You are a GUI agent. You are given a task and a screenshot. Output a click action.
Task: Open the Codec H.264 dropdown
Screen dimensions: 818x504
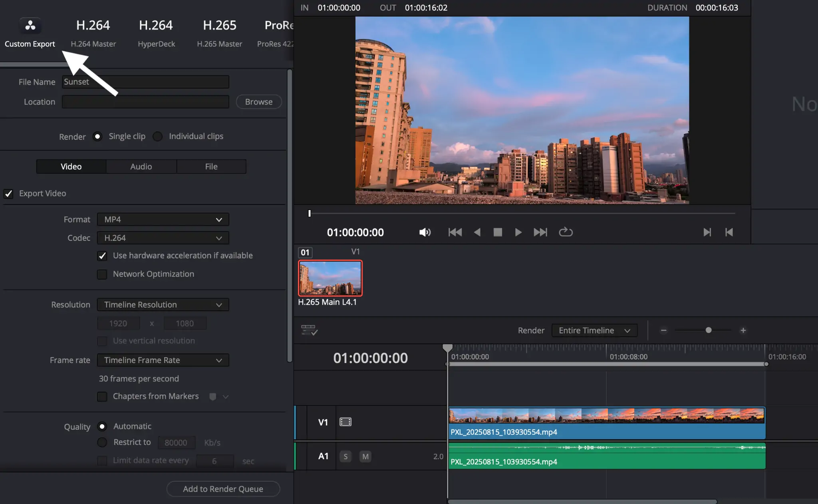163,238
